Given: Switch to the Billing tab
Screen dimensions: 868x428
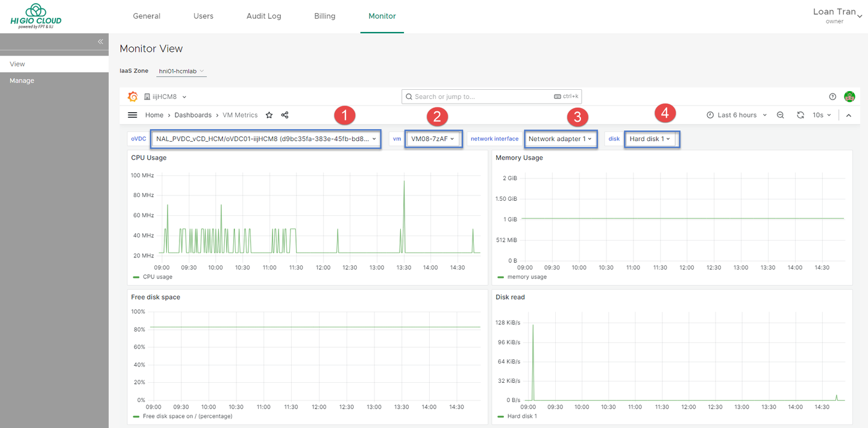Looking at the screenshot, I should tap(325, 16).
